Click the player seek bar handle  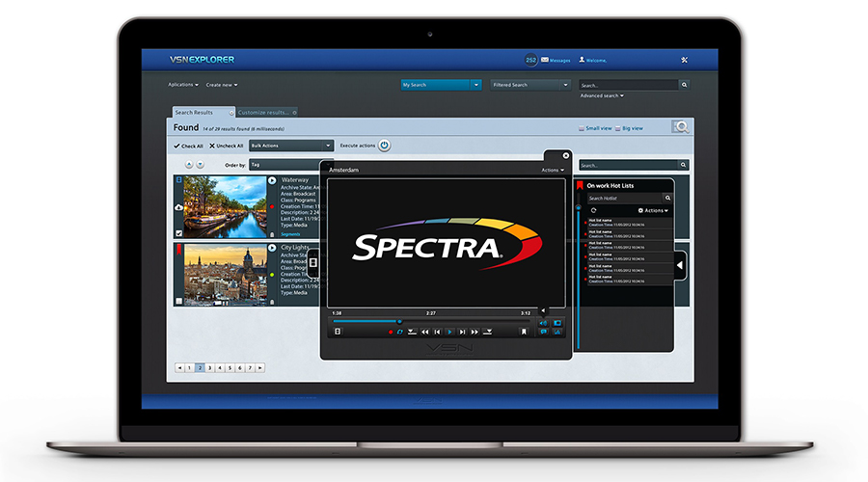coord(399,322)
